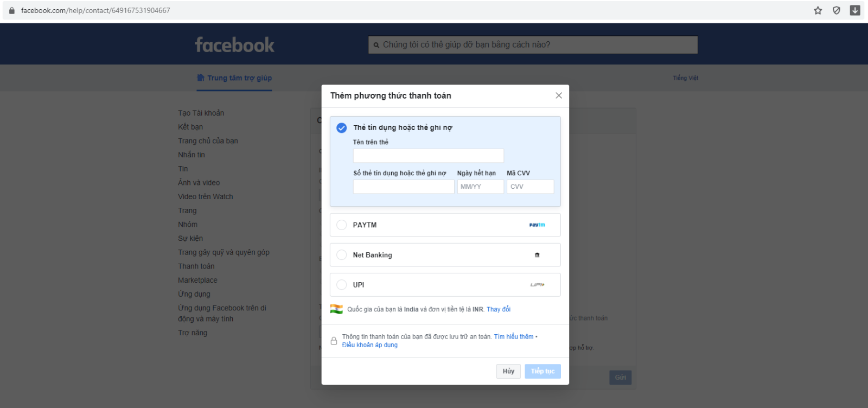The height and width of the screenshot is (408, 868).
Task: Click the Hủy cancel button
Action: tap(508, 371)
